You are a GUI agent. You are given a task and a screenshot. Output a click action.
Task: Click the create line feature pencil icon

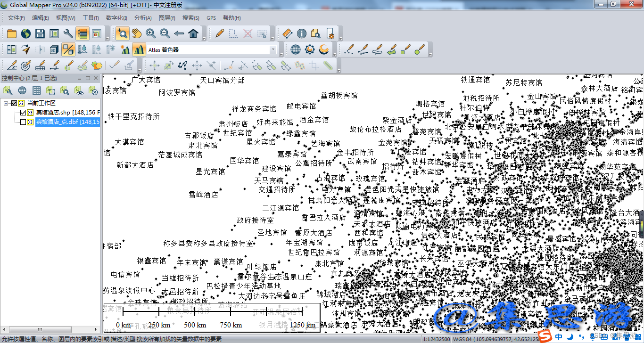pos(363,49)
